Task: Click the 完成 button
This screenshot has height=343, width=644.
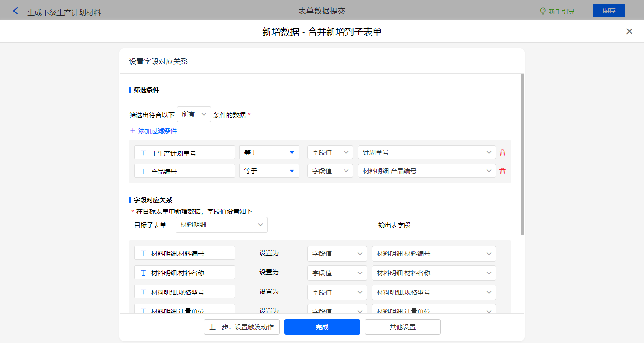Action: [322, 327]
